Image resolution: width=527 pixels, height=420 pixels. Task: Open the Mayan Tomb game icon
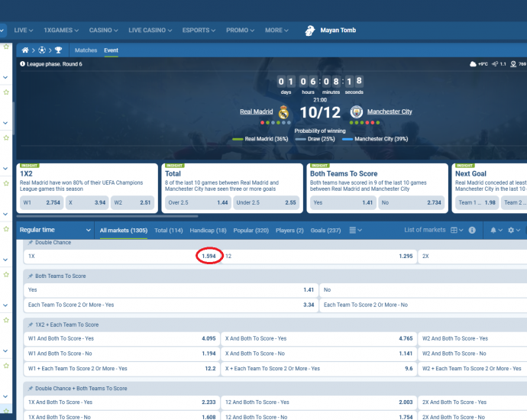click(310, 31)
